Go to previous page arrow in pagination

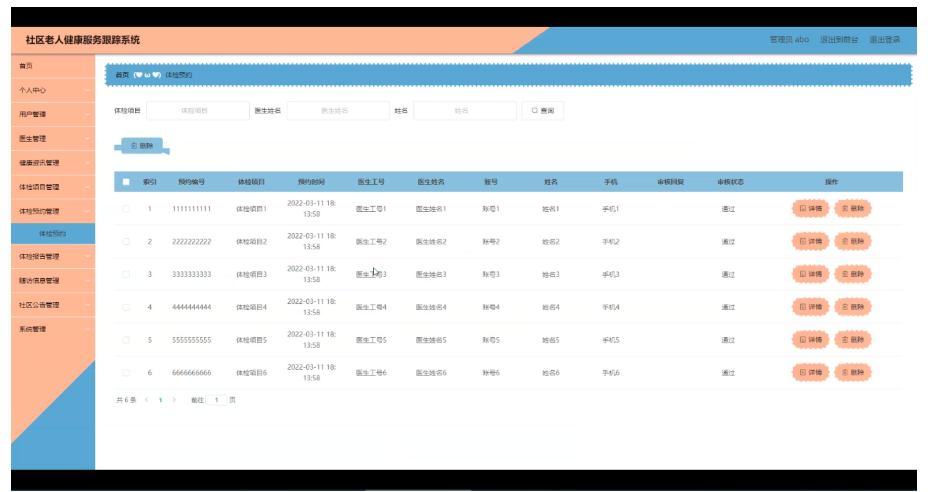(146, 400)
